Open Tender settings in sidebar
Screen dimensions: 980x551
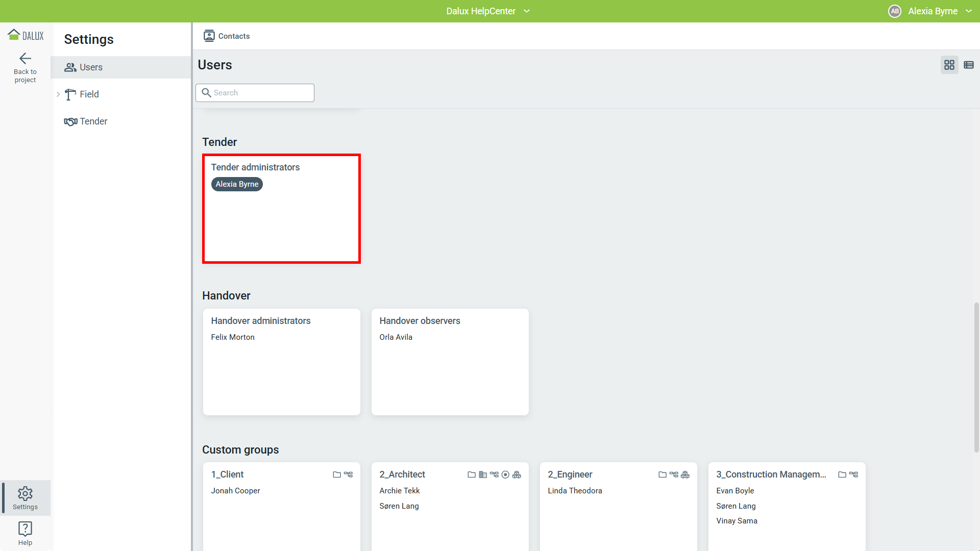pos(93,121)
